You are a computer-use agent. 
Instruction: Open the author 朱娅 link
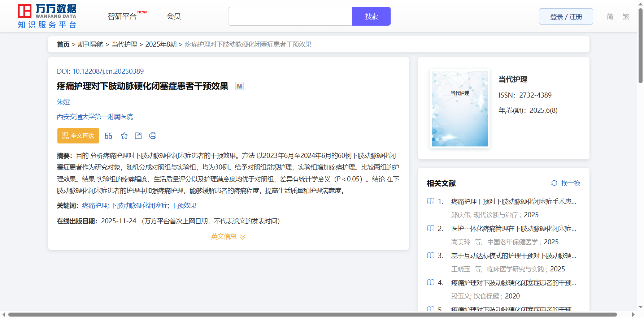tap(63, 102)
